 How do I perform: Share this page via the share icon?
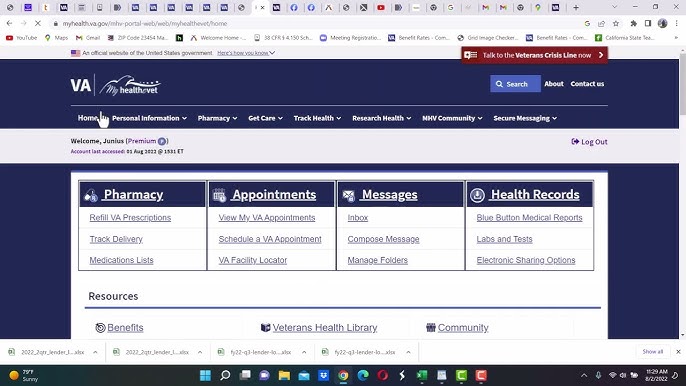point(602,23)
